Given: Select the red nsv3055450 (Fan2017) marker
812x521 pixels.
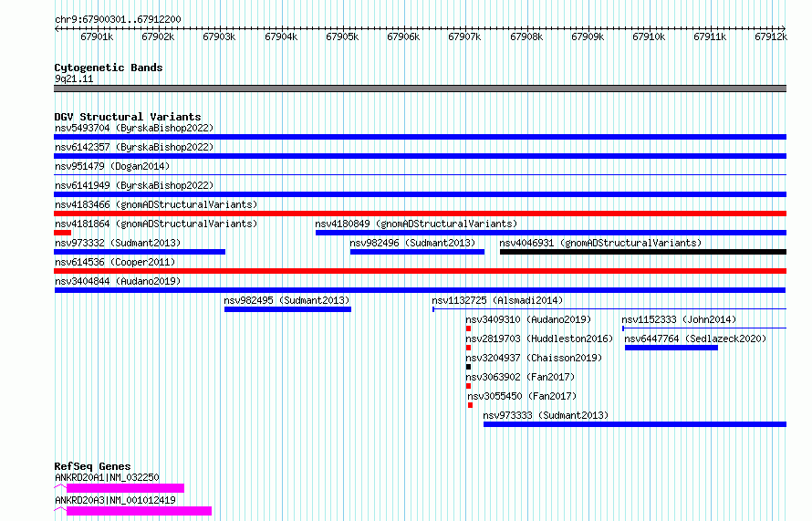Looking at the screenshot, I should pos(470,405).
